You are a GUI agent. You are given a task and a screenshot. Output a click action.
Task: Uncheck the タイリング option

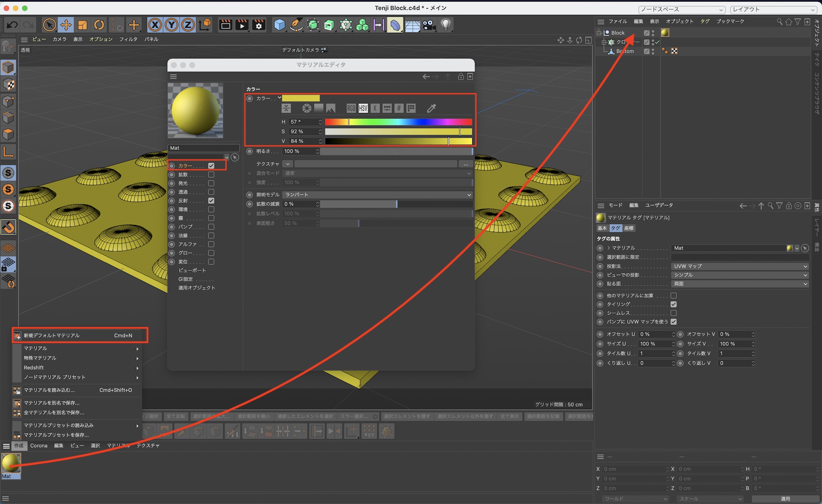pos(674,304)
